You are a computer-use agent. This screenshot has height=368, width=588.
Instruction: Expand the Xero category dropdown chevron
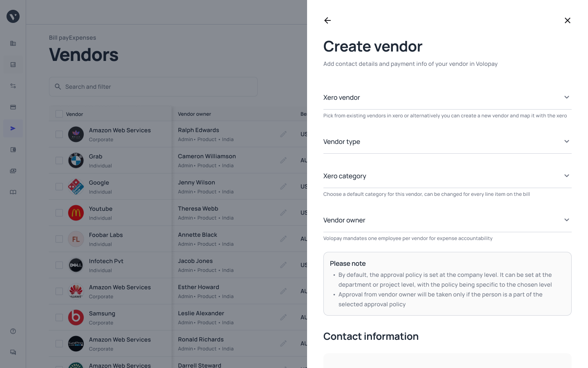[x=567, y=176]
